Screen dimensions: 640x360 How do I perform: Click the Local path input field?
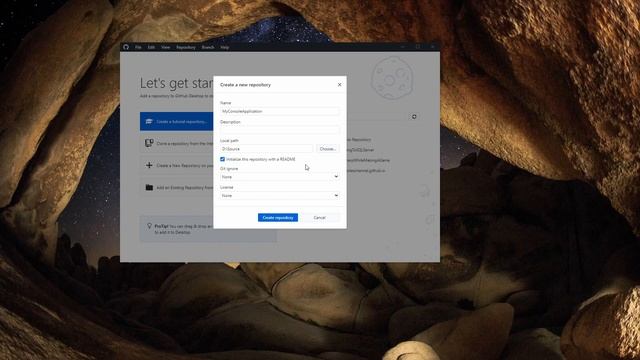pos(267,149)
